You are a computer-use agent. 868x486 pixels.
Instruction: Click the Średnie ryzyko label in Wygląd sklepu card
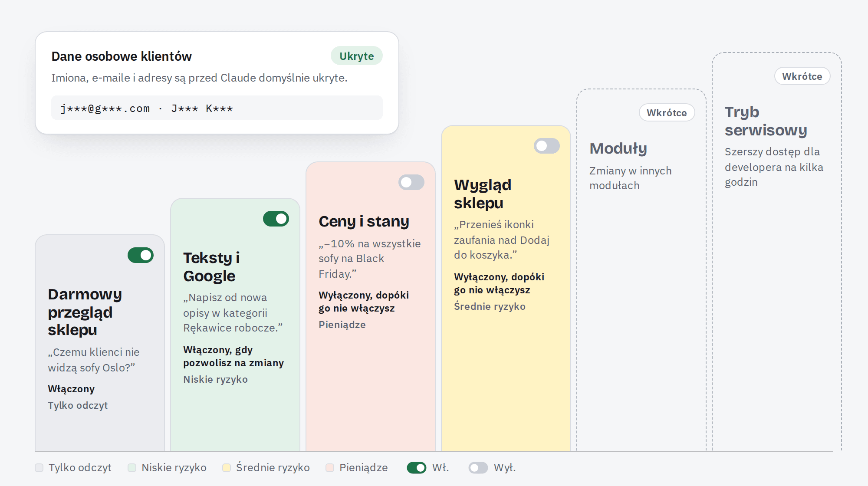coord(490,306)
